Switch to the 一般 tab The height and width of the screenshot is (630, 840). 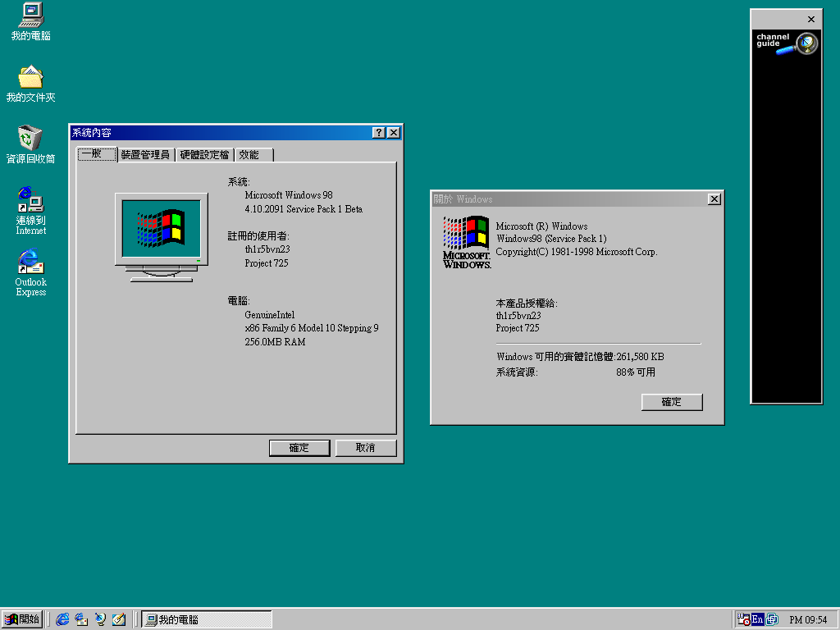coord(97,153)
